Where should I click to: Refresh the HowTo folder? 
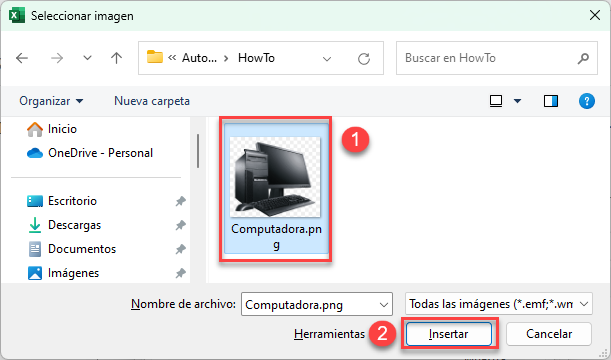(364, 59)
